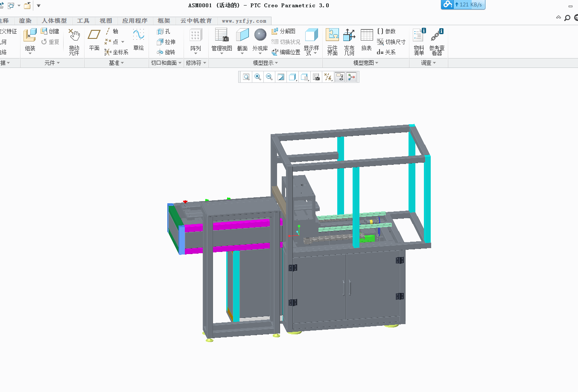Switch to the Render (渲染) tab
578x392 pixels.
pos(25,20)
